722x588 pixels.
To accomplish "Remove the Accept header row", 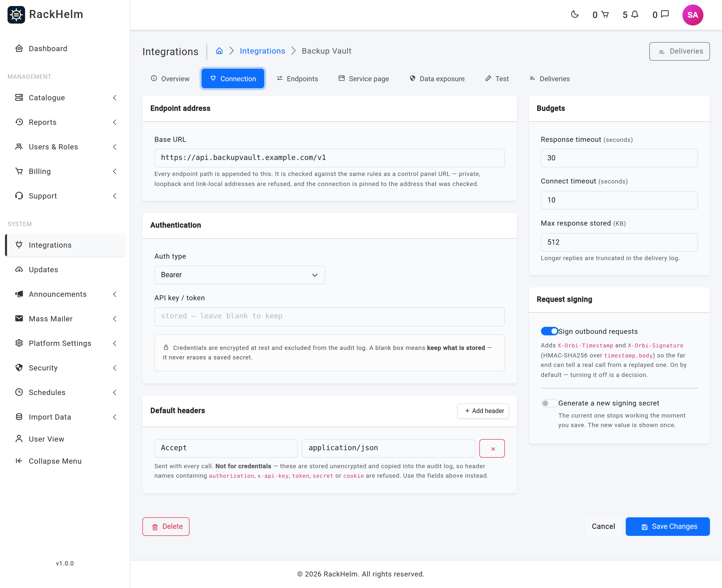I will 492,448.
